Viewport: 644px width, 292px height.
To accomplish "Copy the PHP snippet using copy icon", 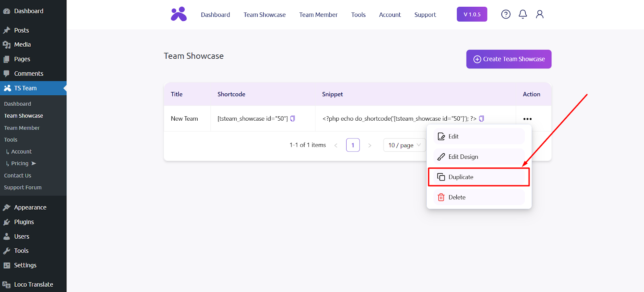I will [x=481, y=119].
